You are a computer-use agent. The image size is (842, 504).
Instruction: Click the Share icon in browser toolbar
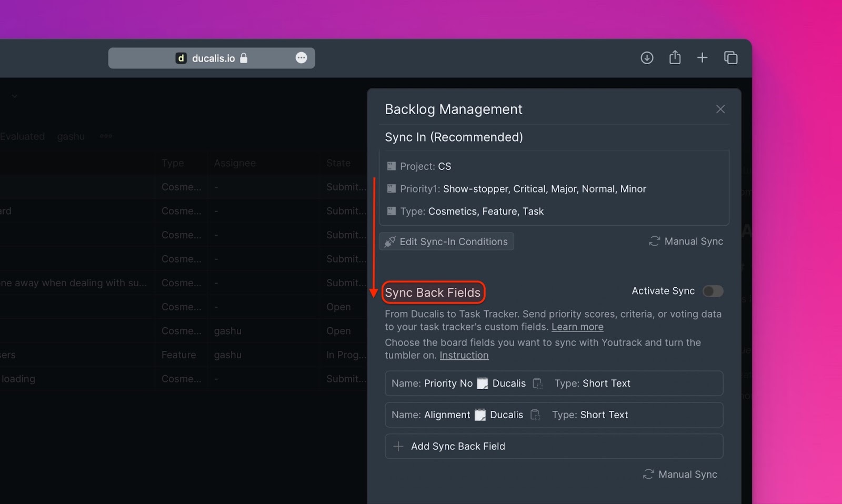(675, 57)
